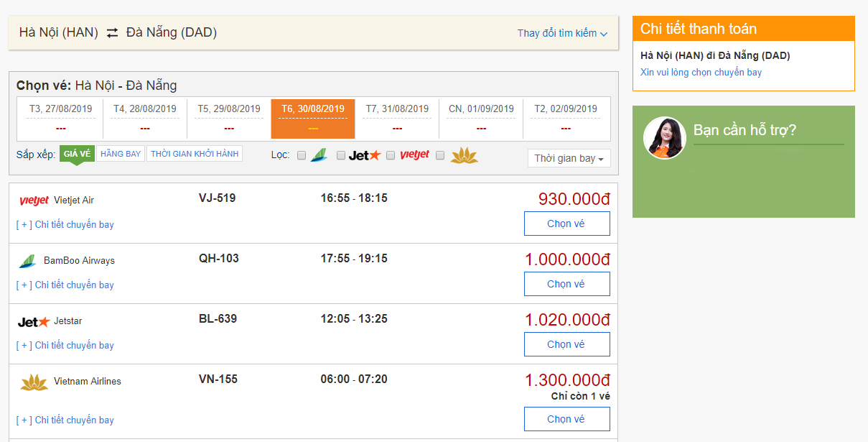
Task: Select date tab T7, 31/08/2019
Action: tap(397, 119)
